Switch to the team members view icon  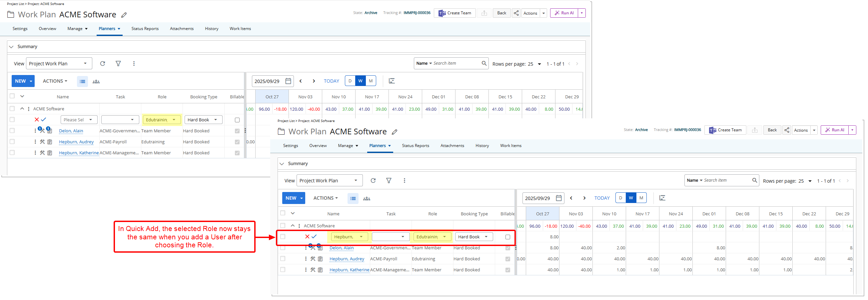coord(367,199)
